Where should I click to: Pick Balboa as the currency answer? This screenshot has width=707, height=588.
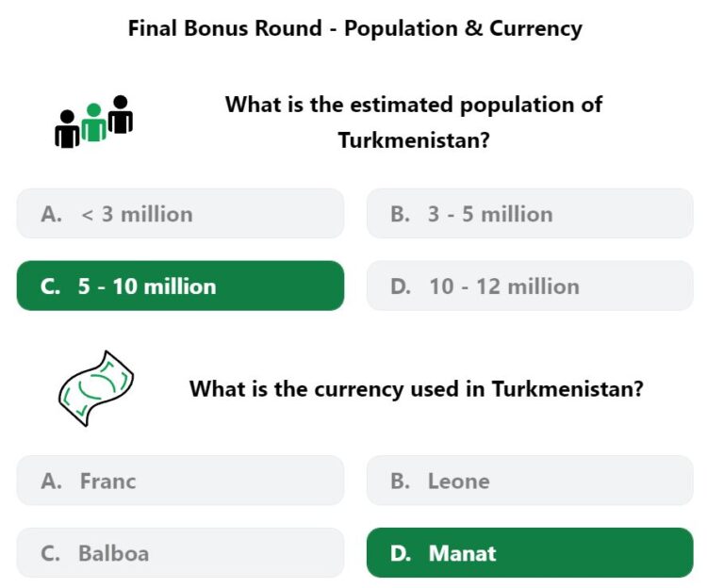coord(180,553)
